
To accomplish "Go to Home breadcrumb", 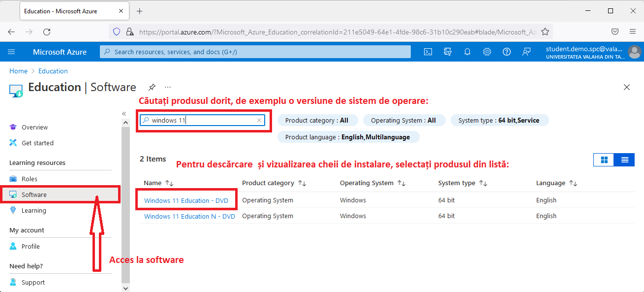I will pyautogui.click(x=19, y=71).
